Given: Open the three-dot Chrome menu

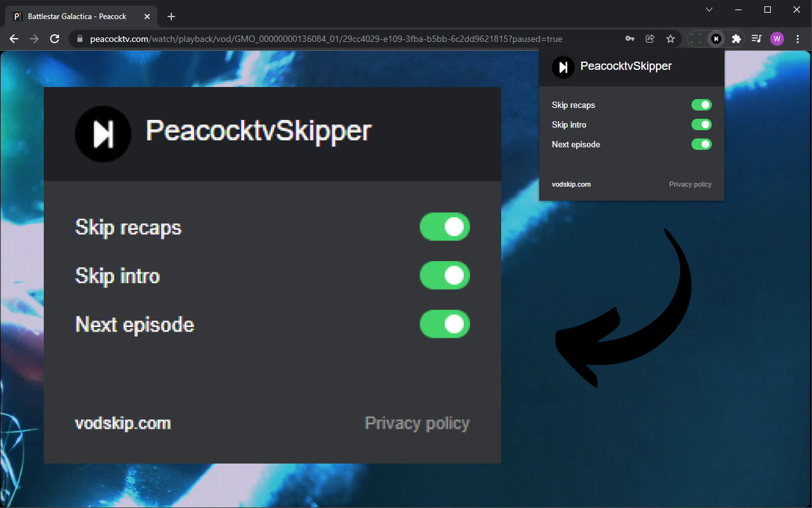Looking at the screenshot, I should pyautogui.click(x=797, y=39).
